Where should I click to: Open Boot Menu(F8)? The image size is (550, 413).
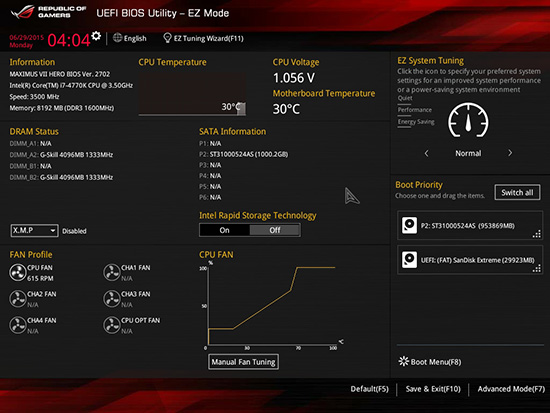click(x=436, y=362)
